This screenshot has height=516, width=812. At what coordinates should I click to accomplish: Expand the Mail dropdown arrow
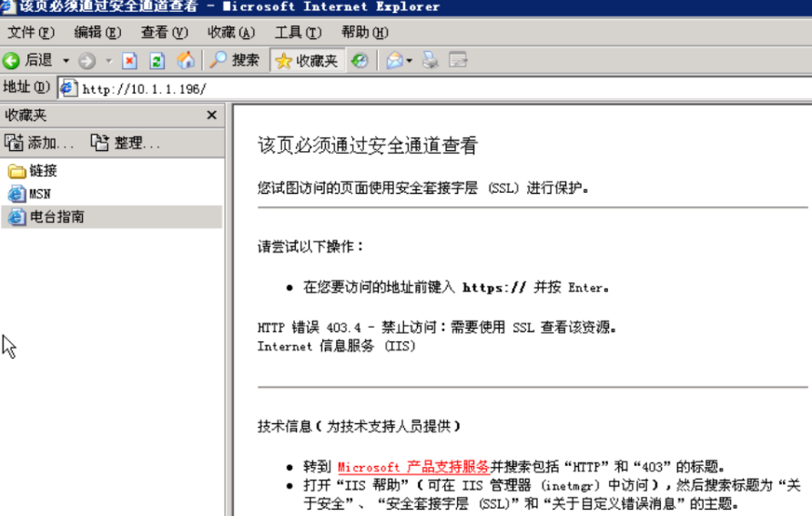pos(410,61)
